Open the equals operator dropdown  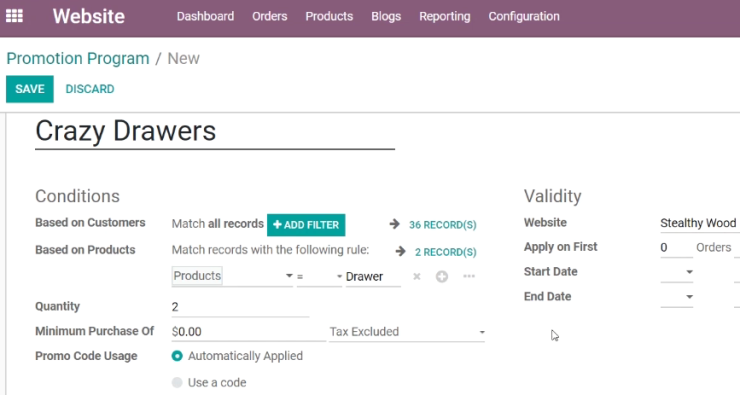coord(319,277)
